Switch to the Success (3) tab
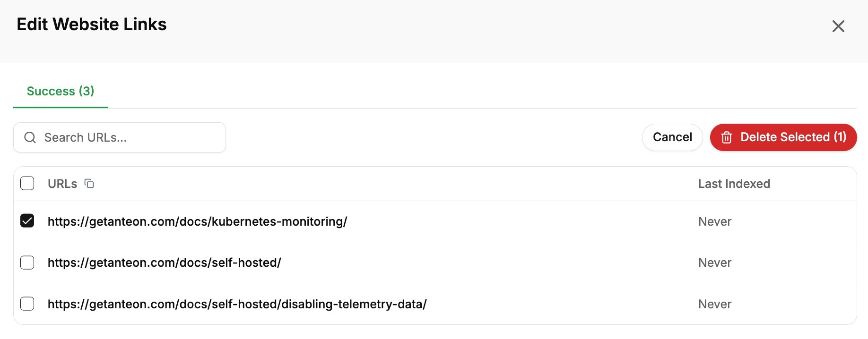This screenshot has height=339, width=868. (x=61, y=91)
